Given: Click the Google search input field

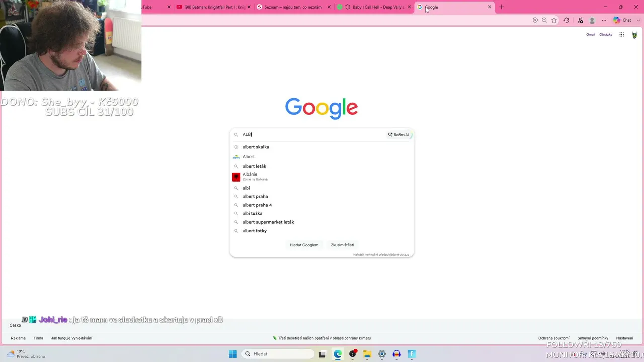Looking at the screenshot, I should (x=312, y=135).
